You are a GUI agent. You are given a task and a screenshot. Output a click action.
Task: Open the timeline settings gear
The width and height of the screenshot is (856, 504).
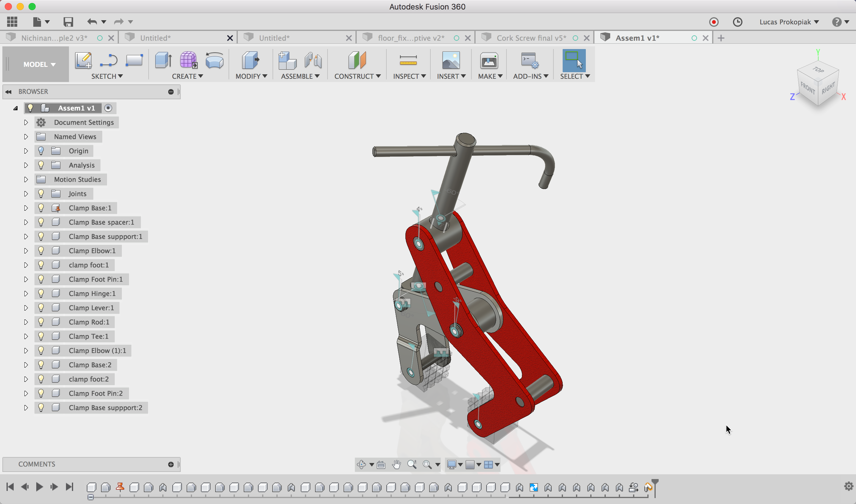tap(849, 486)
